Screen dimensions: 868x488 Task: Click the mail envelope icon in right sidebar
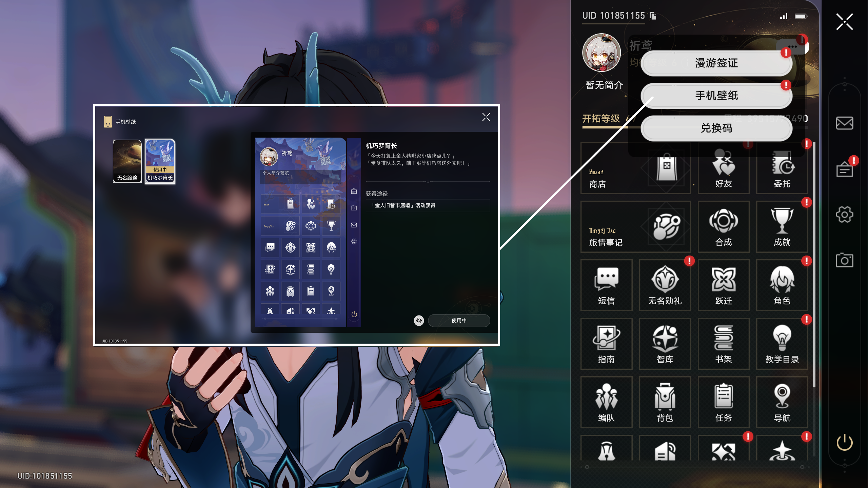tap(844, 123)
